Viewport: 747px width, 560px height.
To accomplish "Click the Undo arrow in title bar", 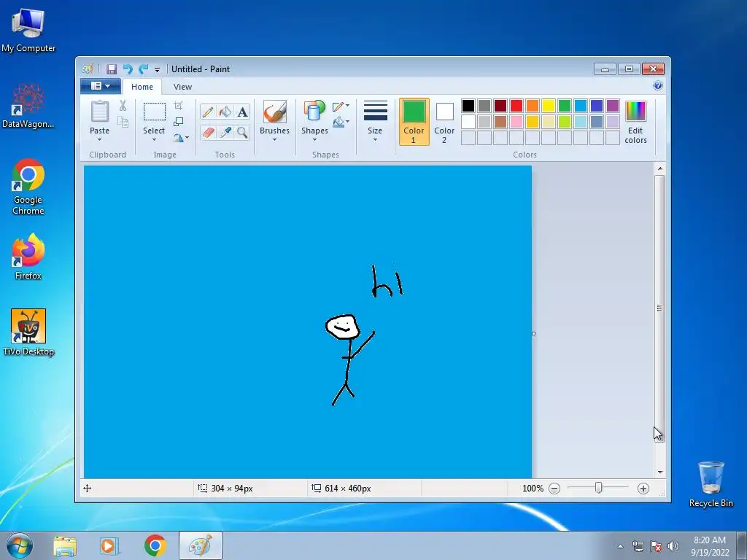I will [x=127, y=69].
